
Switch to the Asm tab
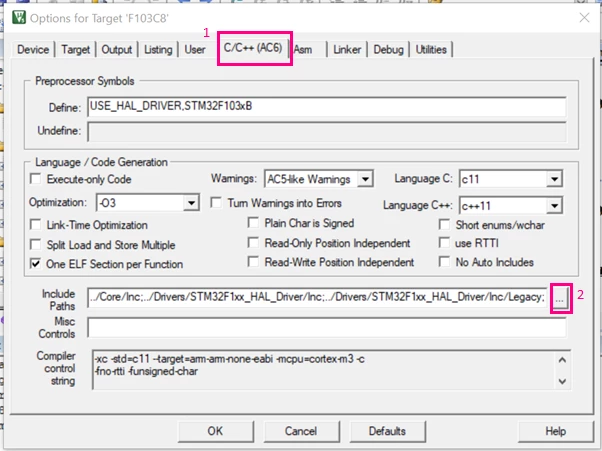(303, 50)
